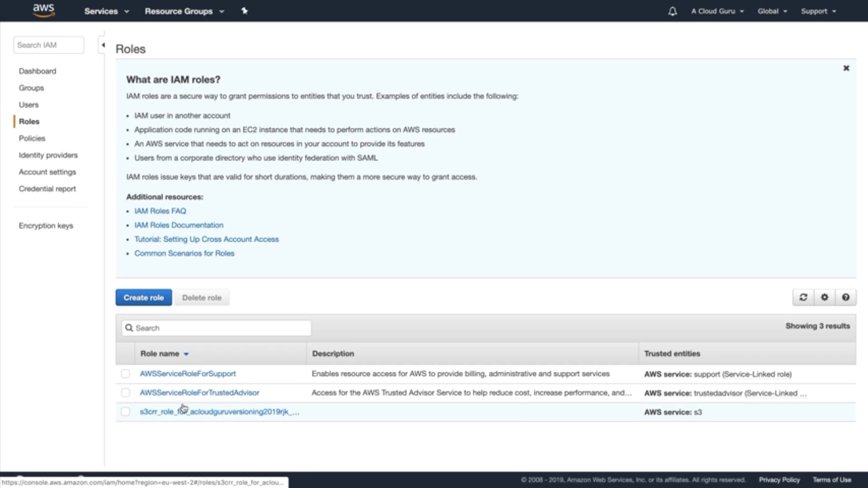Click the Create role button

[143, 298]
